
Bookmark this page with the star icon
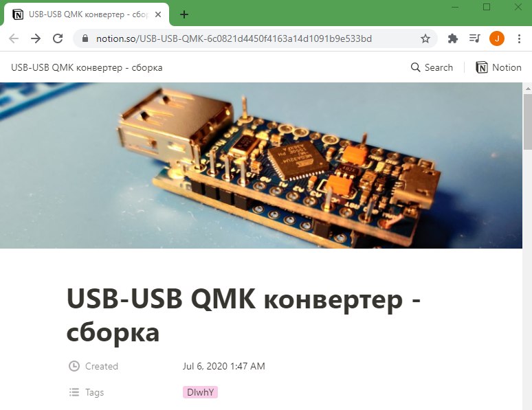coord(425,38)
